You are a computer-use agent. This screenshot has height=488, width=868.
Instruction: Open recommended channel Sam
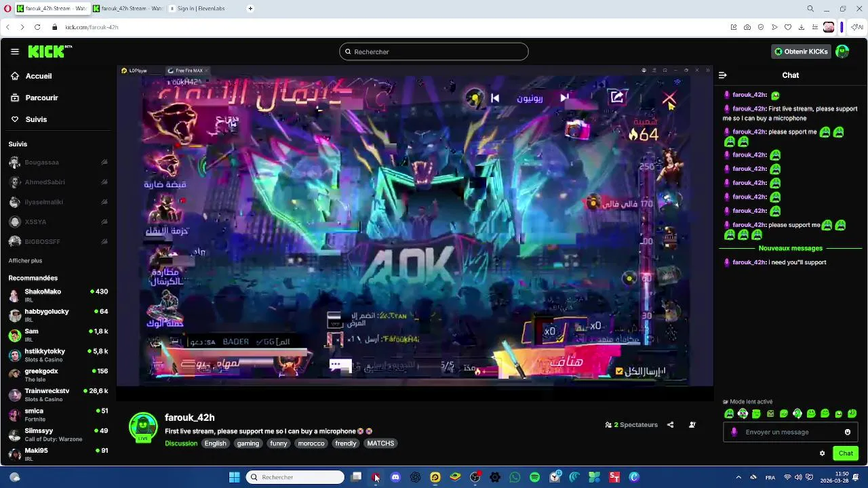[x=58, y=335]
